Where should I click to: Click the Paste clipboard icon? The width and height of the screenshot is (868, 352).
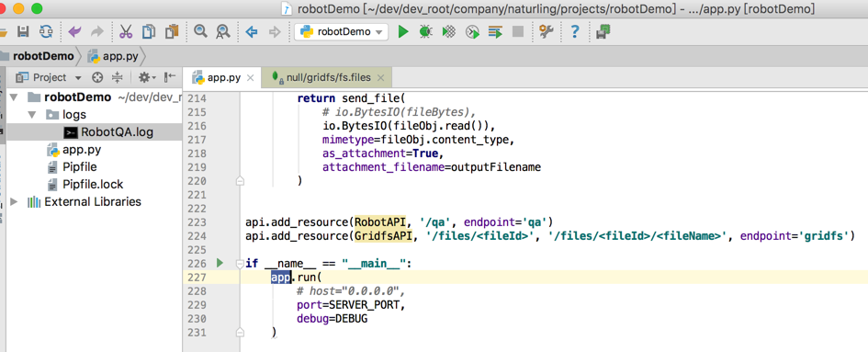coord(172,31)
